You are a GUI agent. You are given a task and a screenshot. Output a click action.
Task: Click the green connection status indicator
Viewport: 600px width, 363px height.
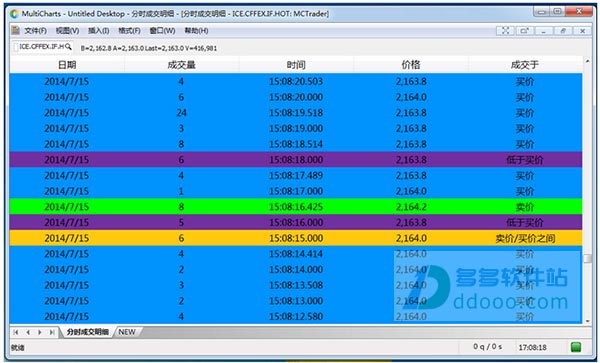pyautogui.click(x=576, y=347)
